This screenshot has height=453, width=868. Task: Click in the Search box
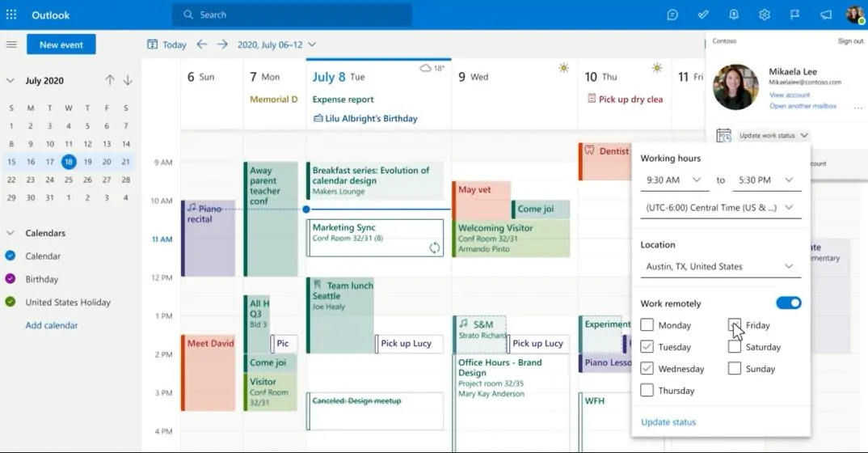293,15
